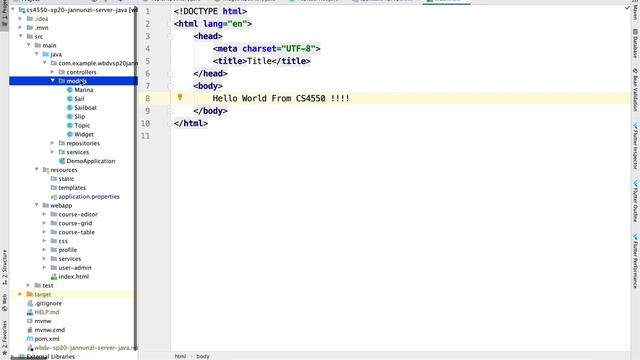Expand the controllers package
The height and width of the screenshot is (360, 640).
pyautogui.click(x=53, y=72)
